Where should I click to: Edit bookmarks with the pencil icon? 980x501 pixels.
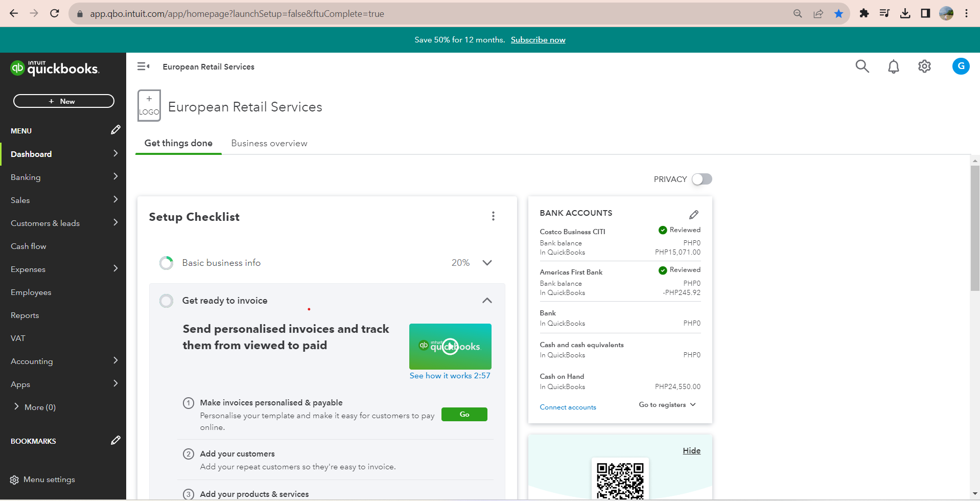115,440
